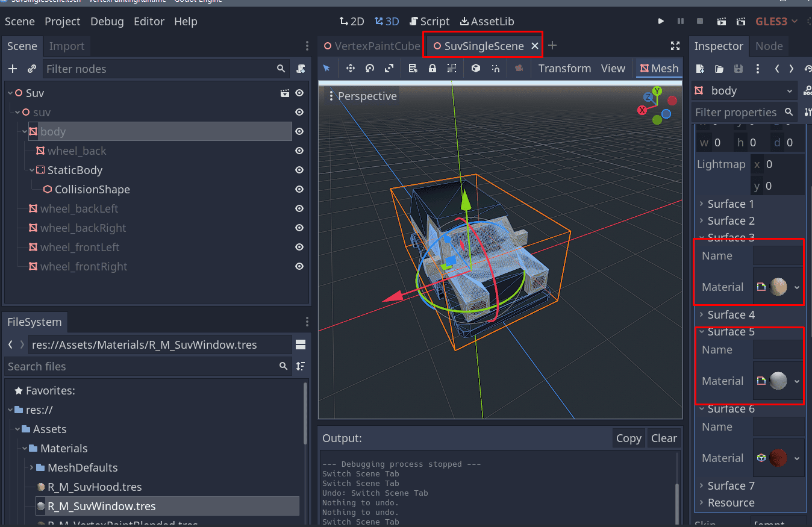Toggle FileSystem split view mode icon
This screenshot has height=527, width=812.
coord(301,345)
